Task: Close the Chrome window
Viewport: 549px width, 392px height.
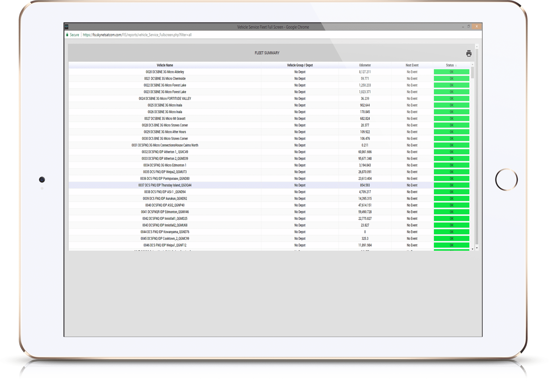Action: coord(476,26)
